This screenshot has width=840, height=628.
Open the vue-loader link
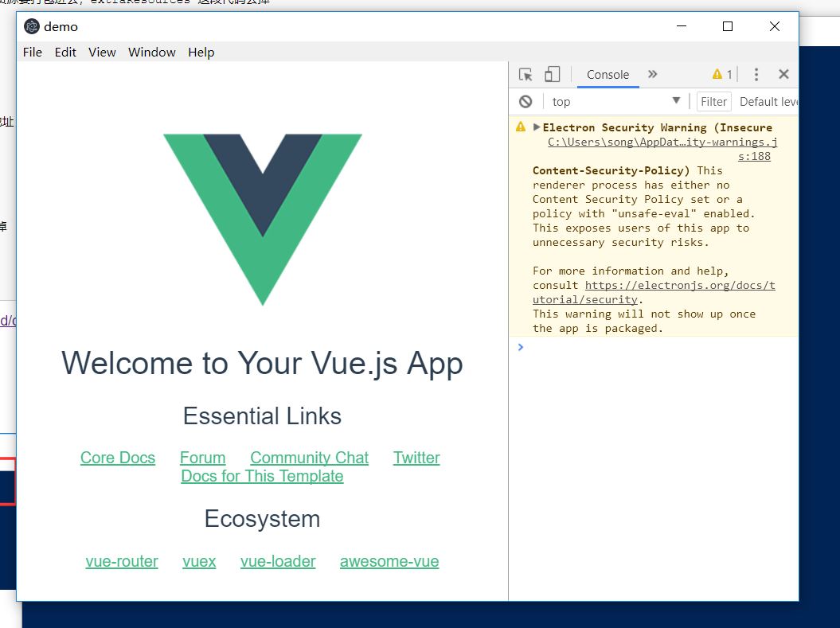pyautogui.click(x=278, y=561)
